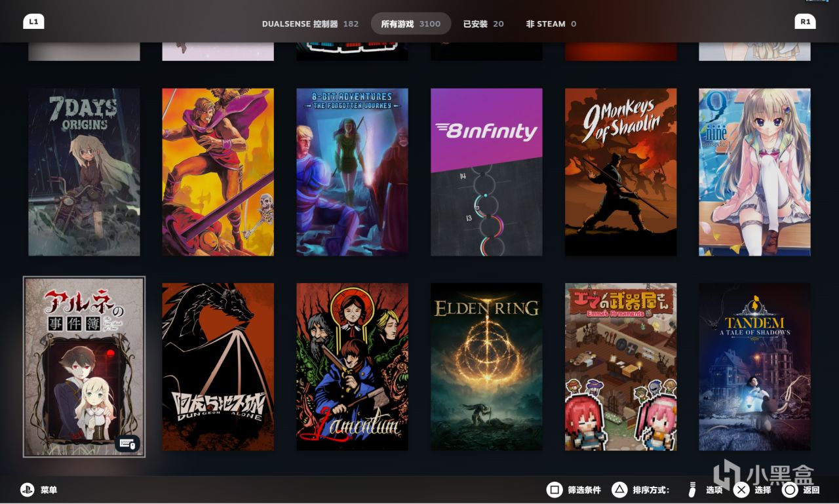Open the 7 Days Origins game cover
839x504 pixels.
(x=84, y=172)
